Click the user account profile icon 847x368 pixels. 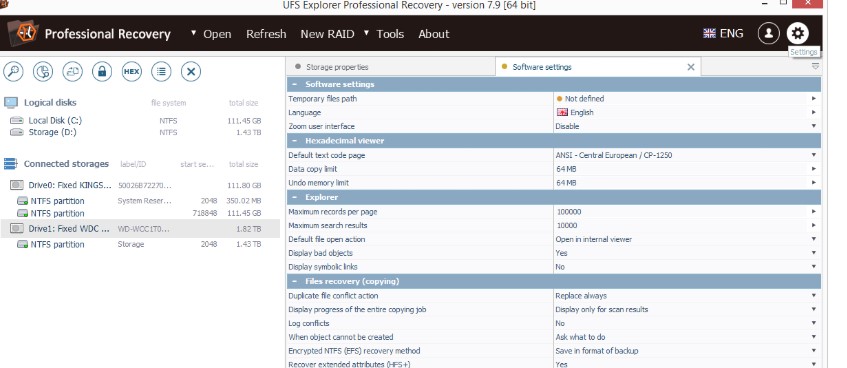coord(769,34)
